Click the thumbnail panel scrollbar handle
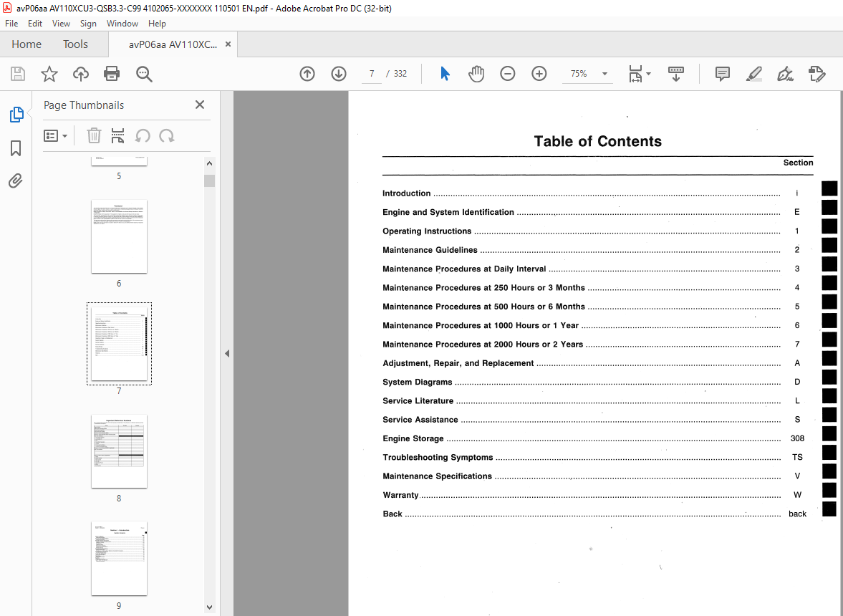The width and height of the screenshot is (843, 616). click(210, 181)
